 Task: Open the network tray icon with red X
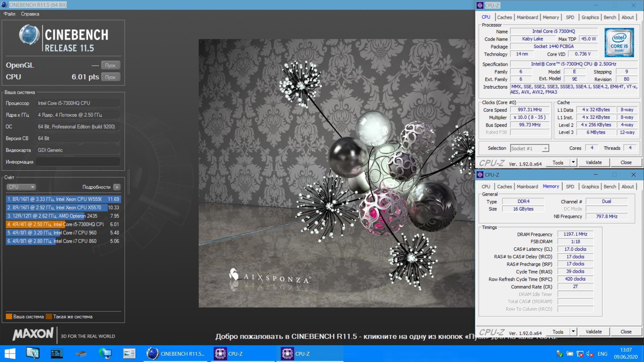pyautogui.click(x=580, y=354)
